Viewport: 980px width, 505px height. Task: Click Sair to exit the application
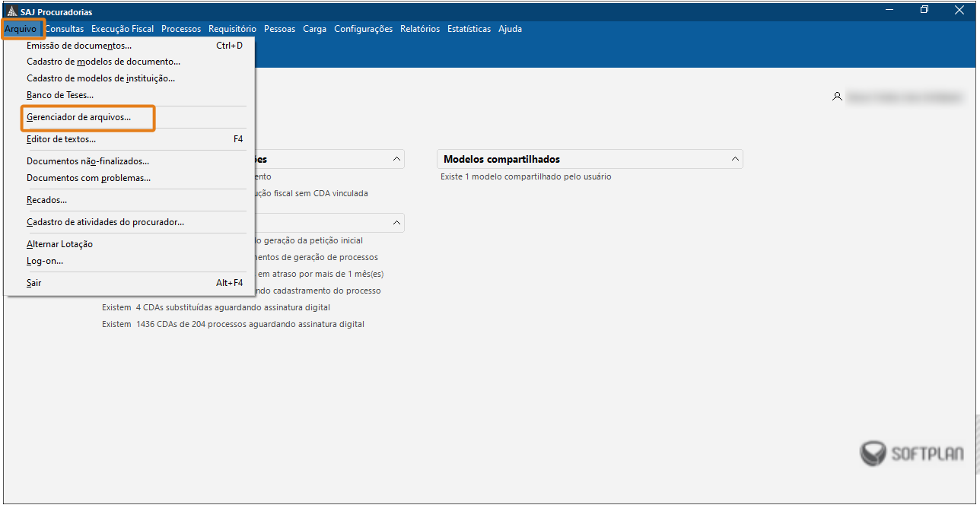(x=34, y=283)
